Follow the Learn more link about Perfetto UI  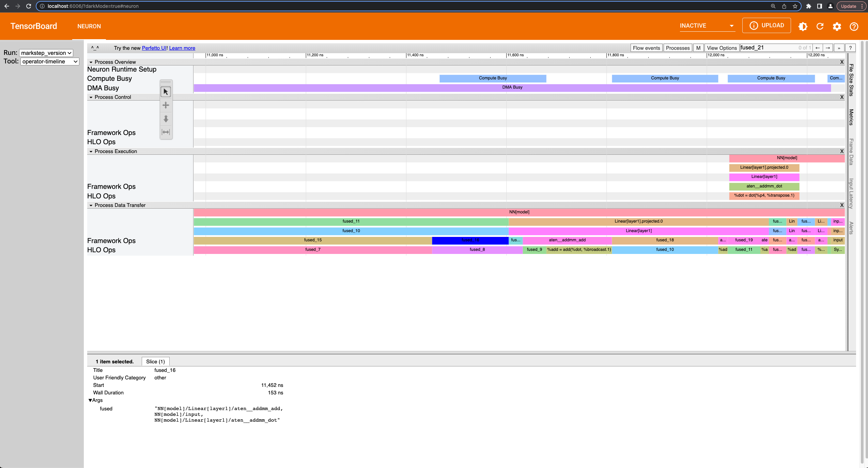[182, 48]
